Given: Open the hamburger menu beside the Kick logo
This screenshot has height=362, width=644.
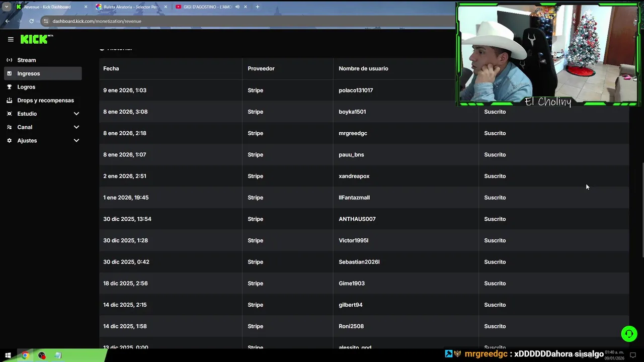Looking at the screenshot, I should click(x=11, y=39).
